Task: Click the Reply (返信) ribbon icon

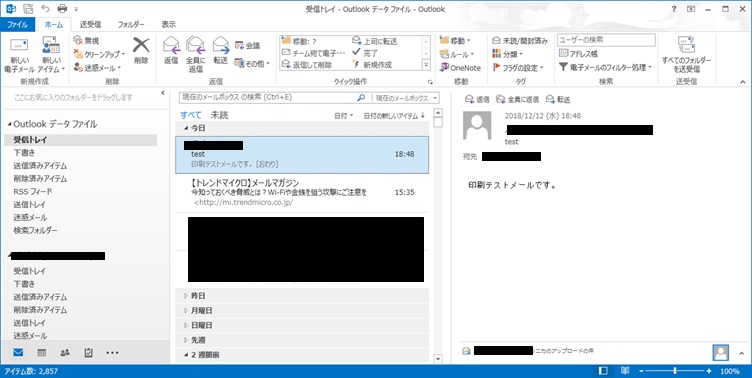Action: [171, 45]
